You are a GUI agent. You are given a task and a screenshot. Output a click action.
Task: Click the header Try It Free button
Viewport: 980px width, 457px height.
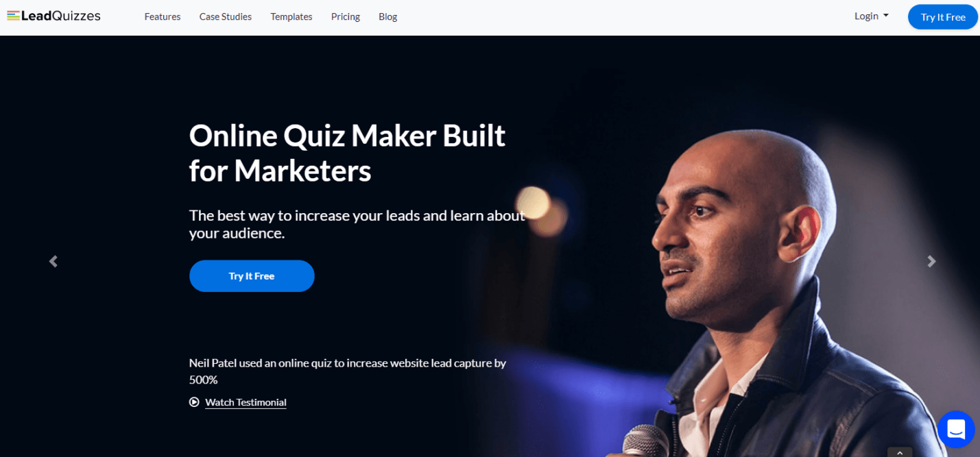pos(943,16)
